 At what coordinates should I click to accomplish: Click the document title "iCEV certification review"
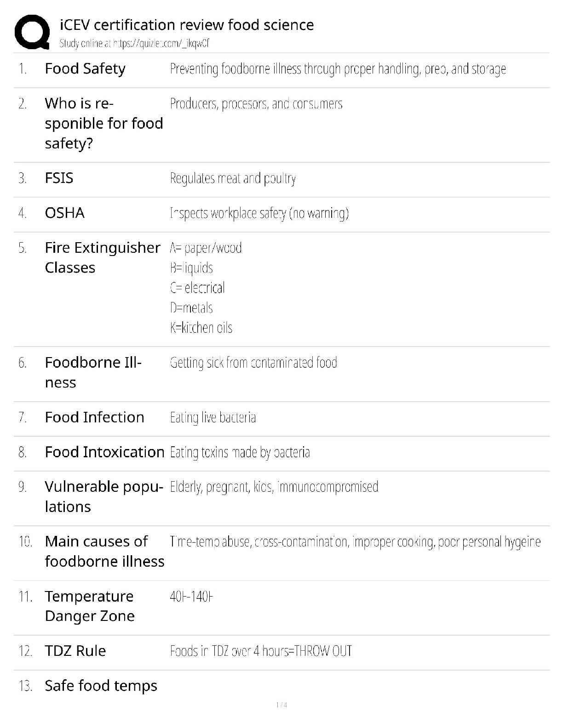click(x=187, y=25)
